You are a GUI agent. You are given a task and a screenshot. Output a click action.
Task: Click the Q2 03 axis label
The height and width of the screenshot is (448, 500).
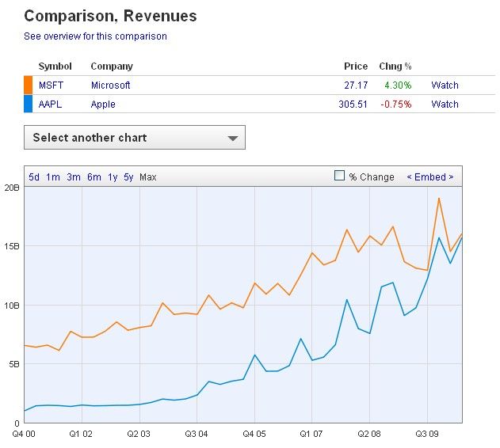point(139,434)
